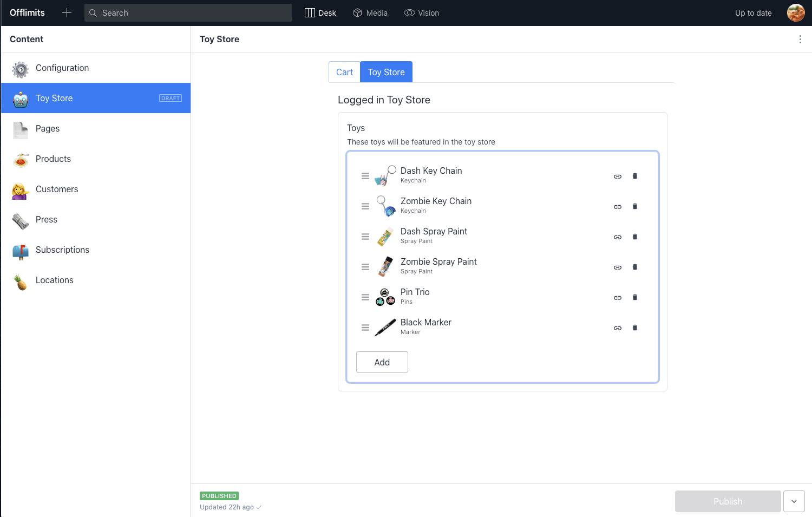Screen dimensions: 812x517
Task: Click the Offlimits studio name
Action: tap(27, 12)
